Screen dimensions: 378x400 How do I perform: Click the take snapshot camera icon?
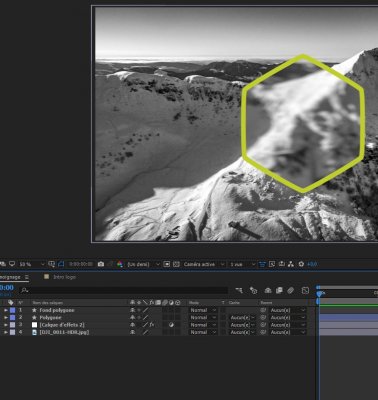101,264
